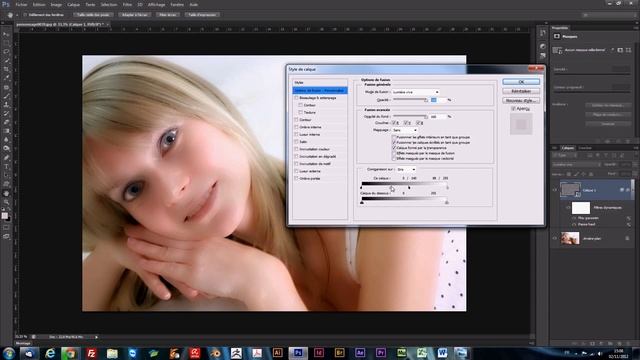Image resolution: width=640 pixels, height=360 pixels.
Task: Open the Affichage menu
Action: (156, 4)
